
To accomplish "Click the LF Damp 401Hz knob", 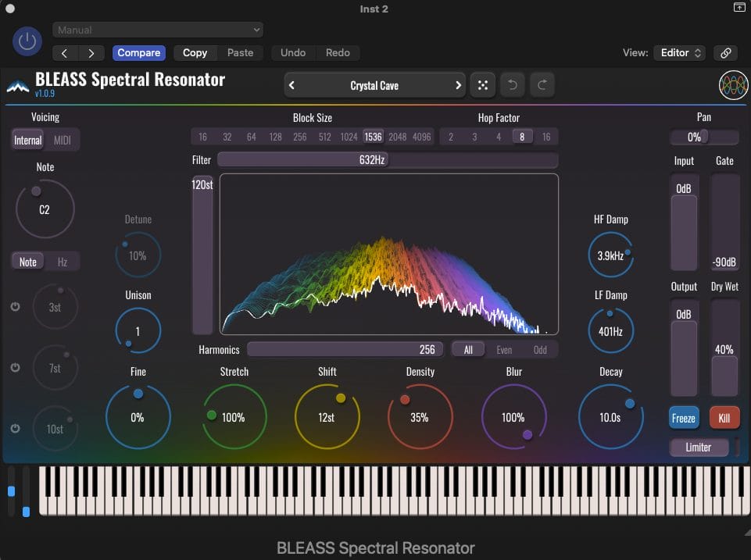I will pos(610,330).
